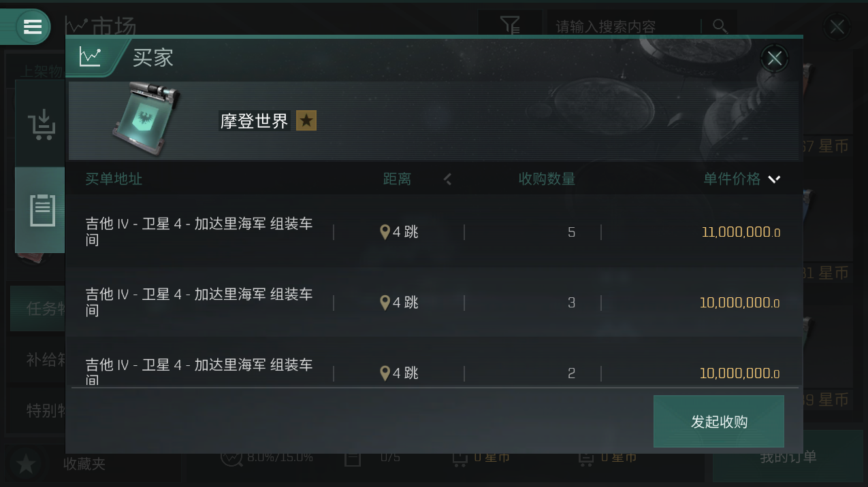
Task: Click the search magnifier icon
Action: point(720,27)
